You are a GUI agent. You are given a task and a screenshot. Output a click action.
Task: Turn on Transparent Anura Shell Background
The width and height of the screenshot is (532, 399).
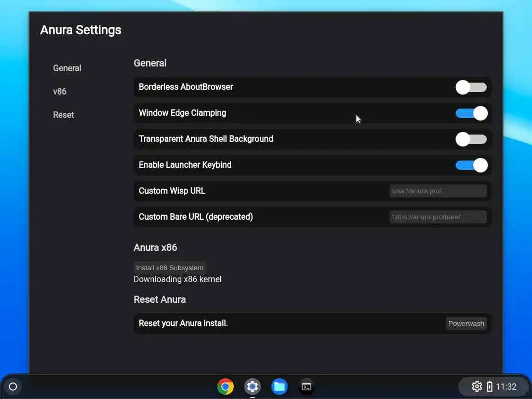click(x=471, y=139)
